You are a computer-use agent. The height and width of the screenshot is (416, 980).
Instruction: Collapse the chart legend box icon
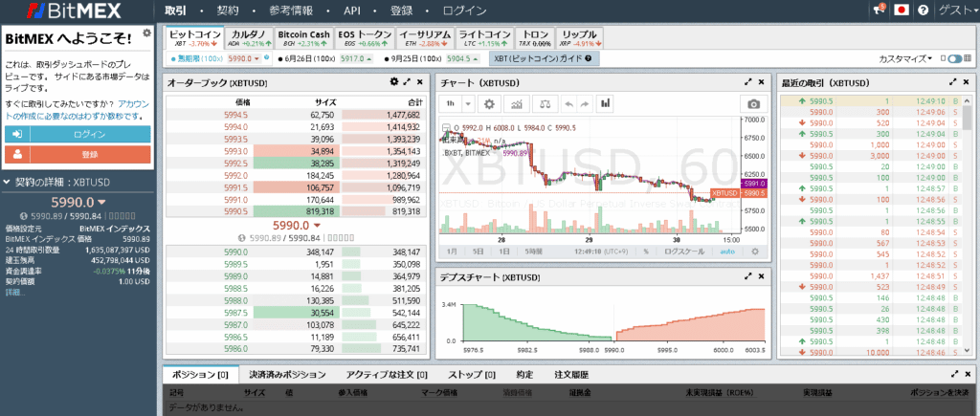tap(446, 127)
